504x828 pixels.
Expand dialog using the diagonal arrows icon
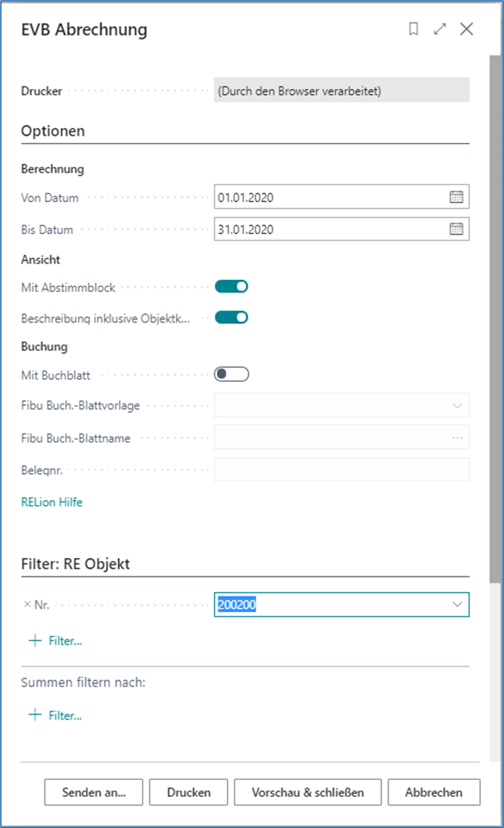click(x=440, y=29)
